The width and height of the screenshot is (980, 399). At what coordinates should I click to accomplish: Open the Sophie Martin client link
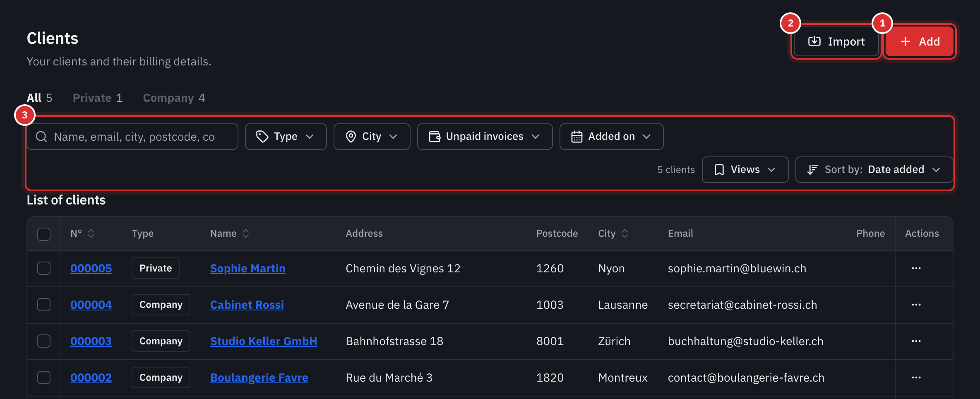[x=248, y=268]
